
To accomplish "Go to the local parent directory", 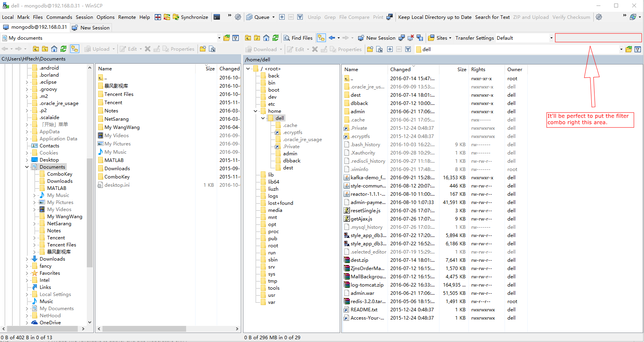I will (x=36, y=49).
